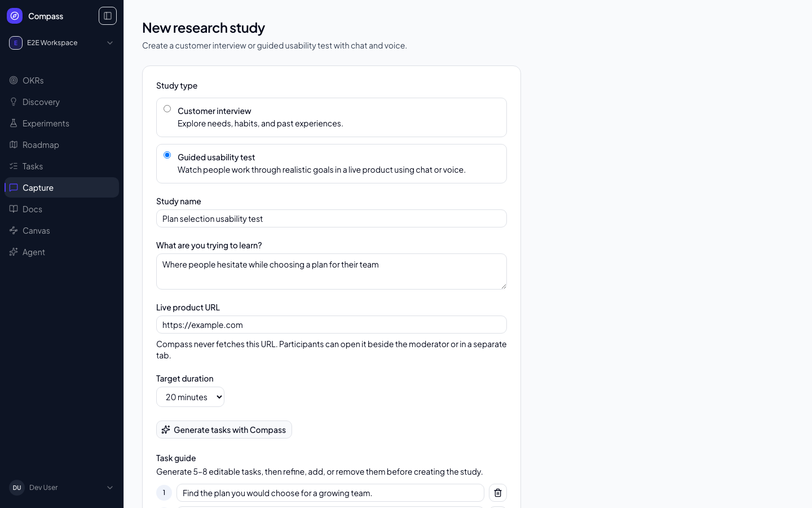Image resolution: width=812 pixels, height=508 pixels.
Task: Click Generate tasks with Compass button
Action: click(x=224, y=430)
